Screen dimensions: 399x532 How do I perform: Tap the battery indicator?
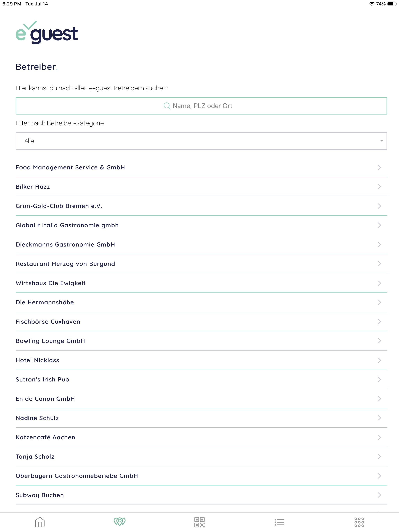click(x=392, y=4)
